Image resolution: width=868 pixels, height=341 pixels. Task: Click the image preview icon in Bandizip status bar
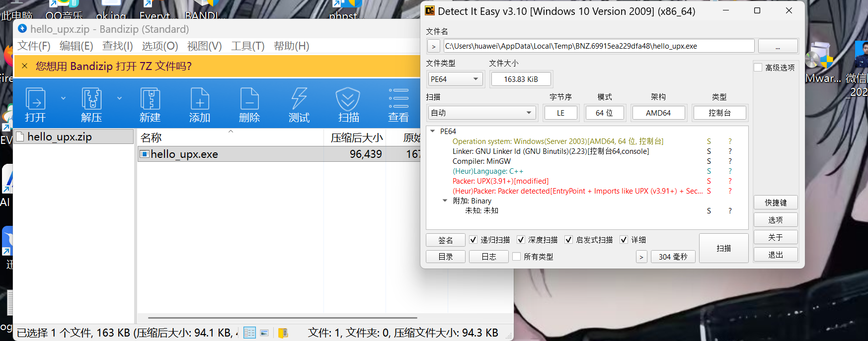tap(264, 333)
